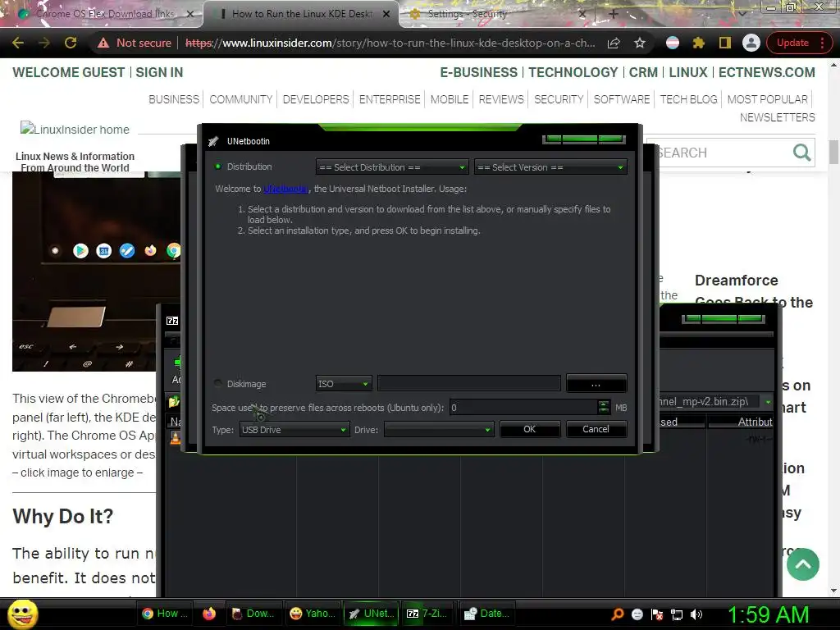Click the website search magnifier icon
Image resolution: width=840 pixels, height=630 pixels.
coord(801,153)
